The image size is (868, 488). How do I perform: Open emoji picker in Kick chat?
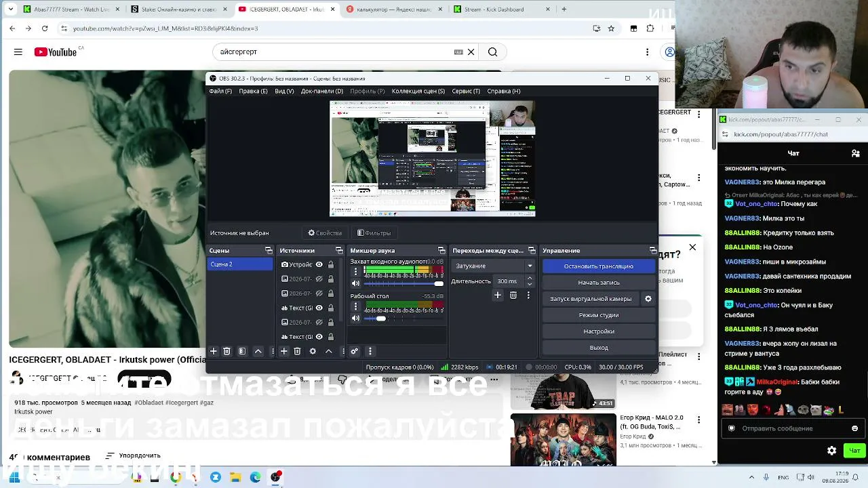point(854,428)
